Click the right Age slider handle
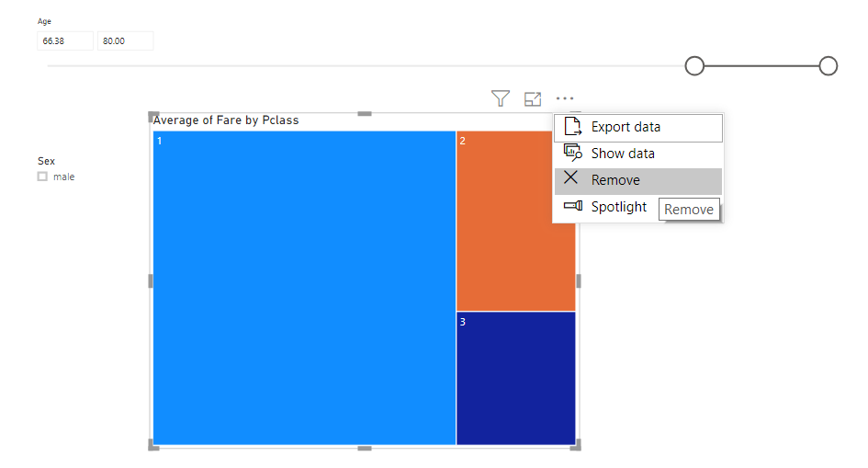Image resolution: width=868 pixels, height=468 pixels. (828, 66)
